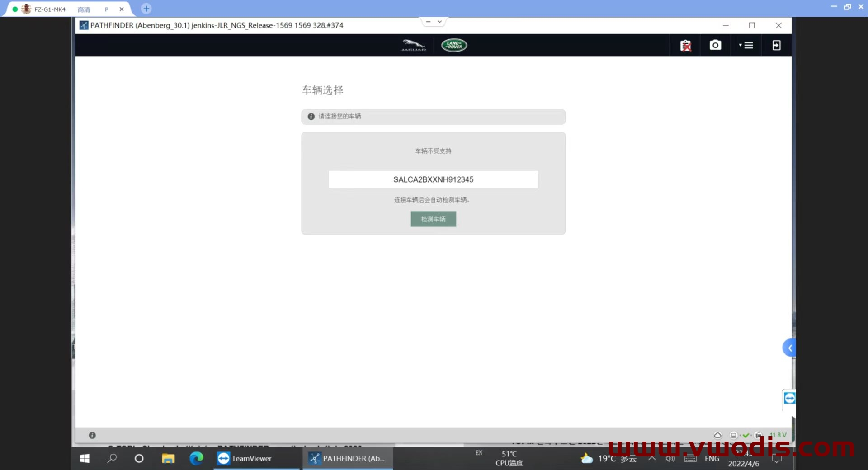The width and height of the screenshot is (868, 470).
Task: Open TeamViewer from the taskbar
Action: tap(245, 458)
